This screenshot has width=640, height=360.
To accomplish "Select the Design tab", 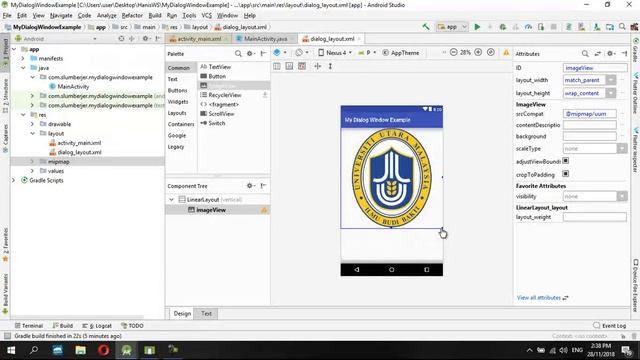I will [182, 313].
